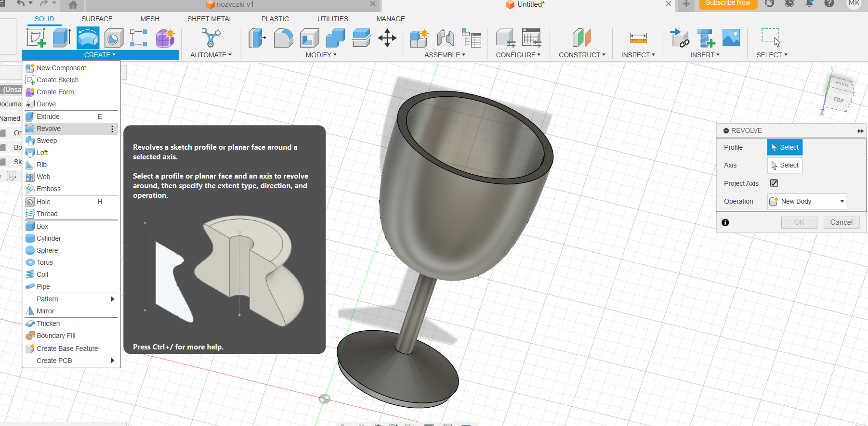
Task: Choose Boundary Fill from the Create menu
Action: click(71, 336)
